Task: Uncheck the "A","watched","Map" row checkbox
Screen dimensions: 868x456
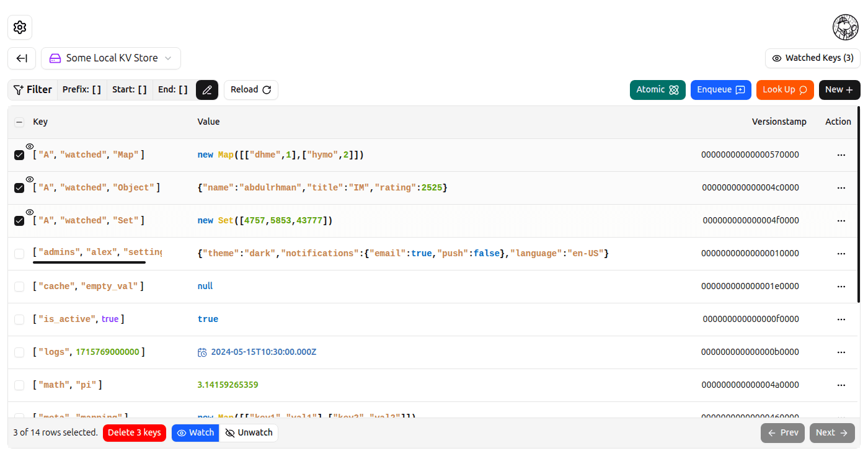Action: coord(19,155)
